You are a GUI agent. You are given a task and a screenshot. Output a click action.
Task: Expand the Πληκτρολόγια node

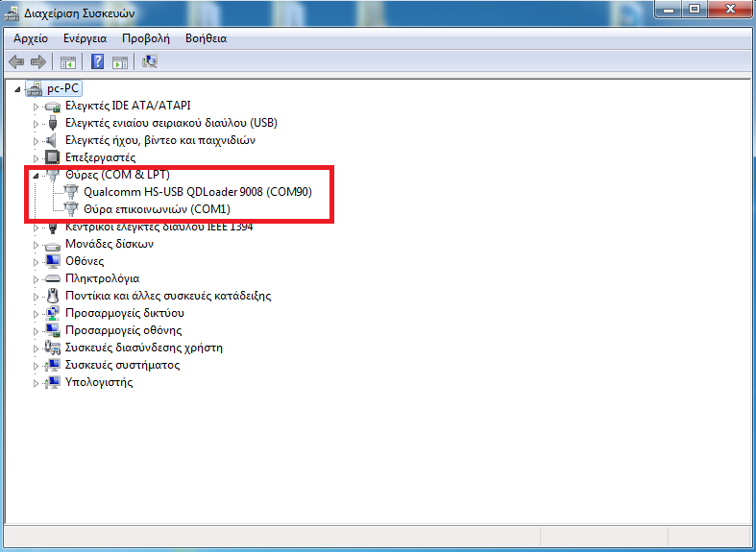tap(36, 279)
